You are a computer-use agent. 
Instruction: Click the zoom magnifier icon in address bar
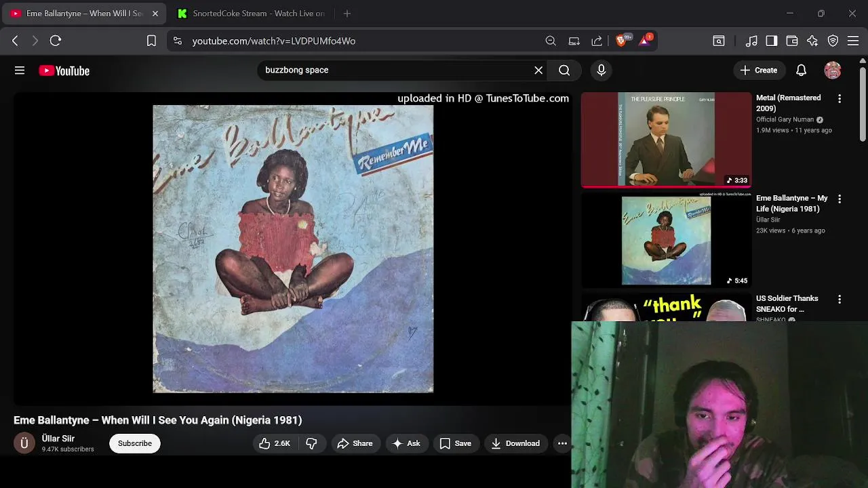[551, 41]
